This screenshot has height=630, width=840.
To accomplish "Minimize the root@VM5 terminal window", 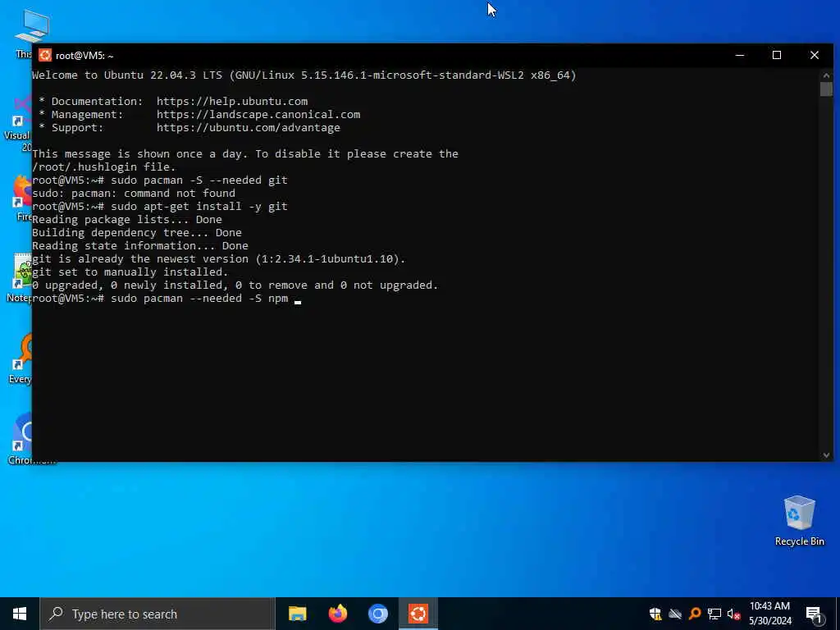I will pos(740,55).
